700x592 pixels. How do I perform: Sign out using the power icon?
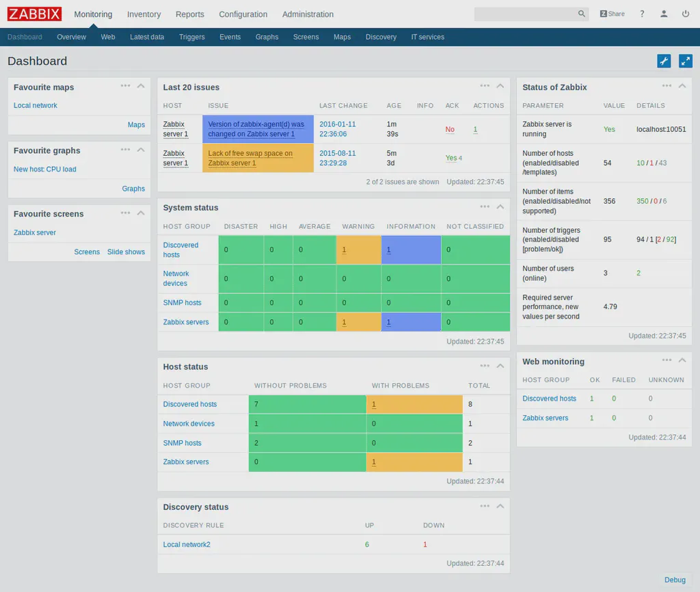[684, 14]
